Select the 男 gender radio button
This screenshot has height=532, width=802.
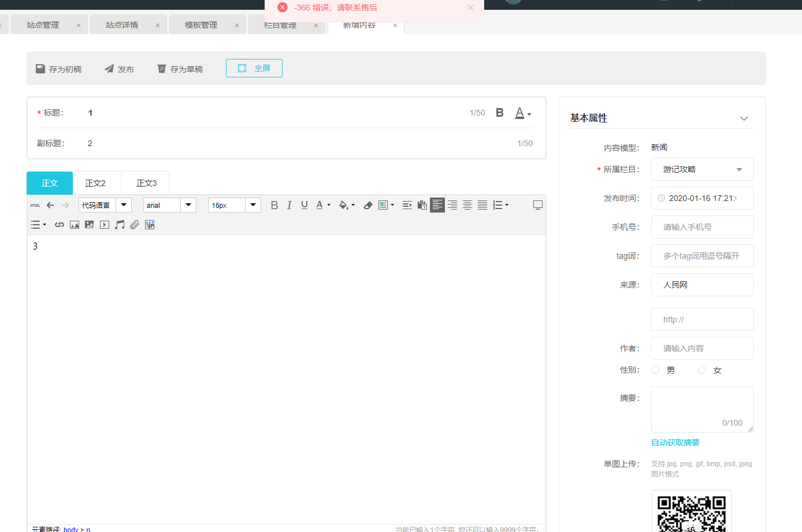pos(655,370)
